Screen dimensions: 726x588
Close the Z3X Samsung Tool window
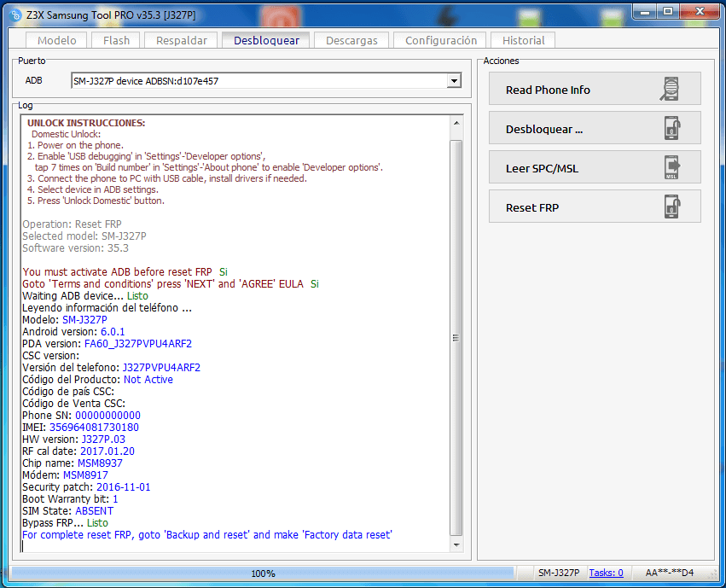[x=700, y=12]
